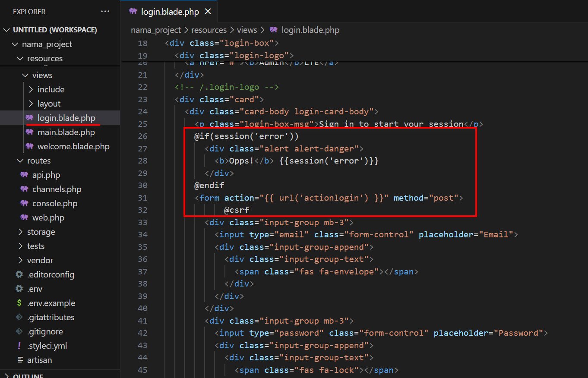Open the .env file
The height and width of the screenshot is (378, 588).
coord(60,289)
